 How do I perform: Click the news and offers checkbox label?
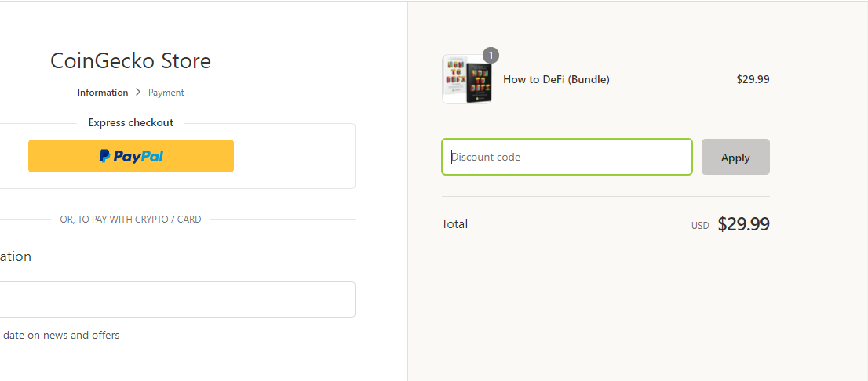click(61, 335)
